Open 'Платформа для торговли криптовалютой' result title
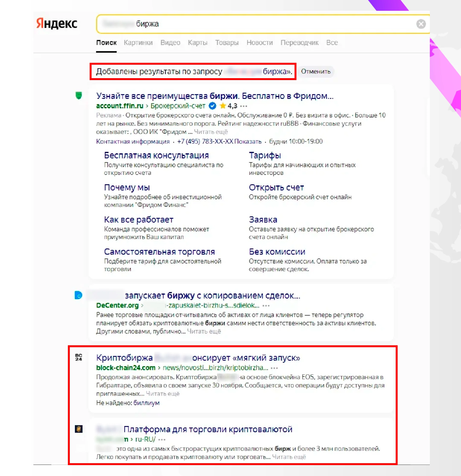The height and width of the screenshot is (476, 461). pyautogui.click(x=208, y=429)
